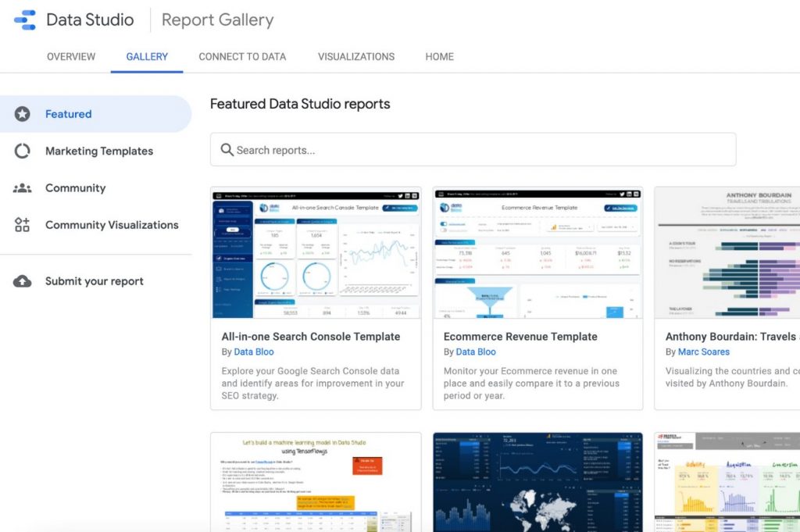Image resolution: width=800 pixels, height=532 pixels.
Task: Open Community Visualizations category
Action: click(95, 225)
